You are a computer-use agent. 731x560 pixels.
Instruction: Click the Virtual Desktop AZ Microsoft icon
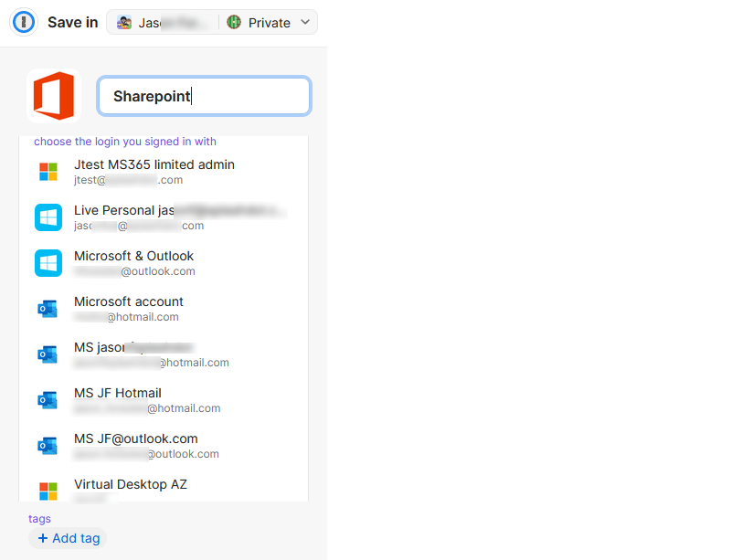[x=48, y=491]
